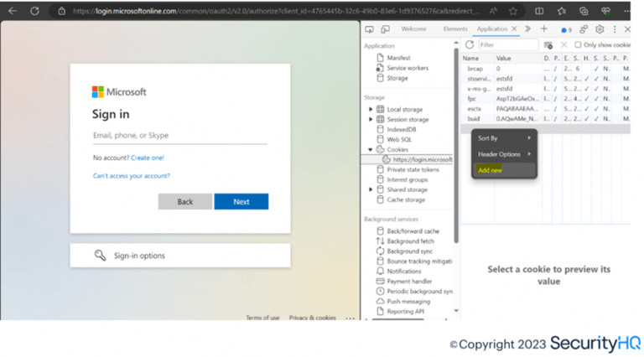
Task: Click the key icon beside Sign-in options
Action: tap(101, 256)
